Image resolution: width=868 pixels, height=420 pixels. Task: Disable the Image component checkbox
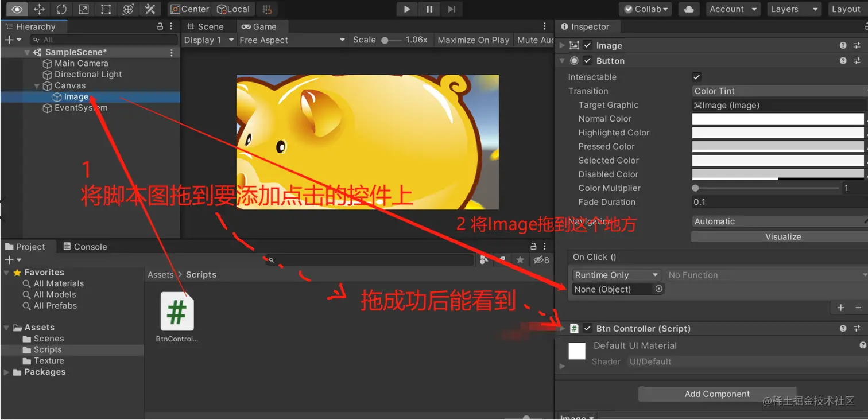(588, 46)
